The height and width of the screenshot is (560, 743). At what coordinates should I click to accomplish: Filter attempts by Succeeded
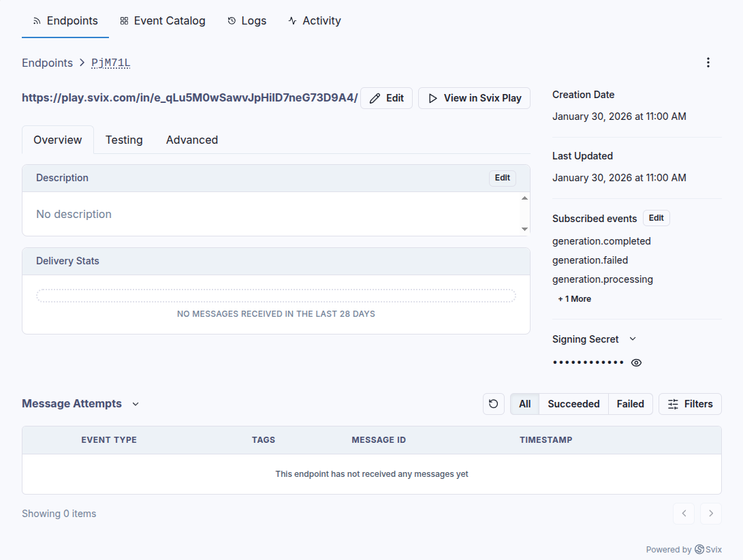[573, 403]
